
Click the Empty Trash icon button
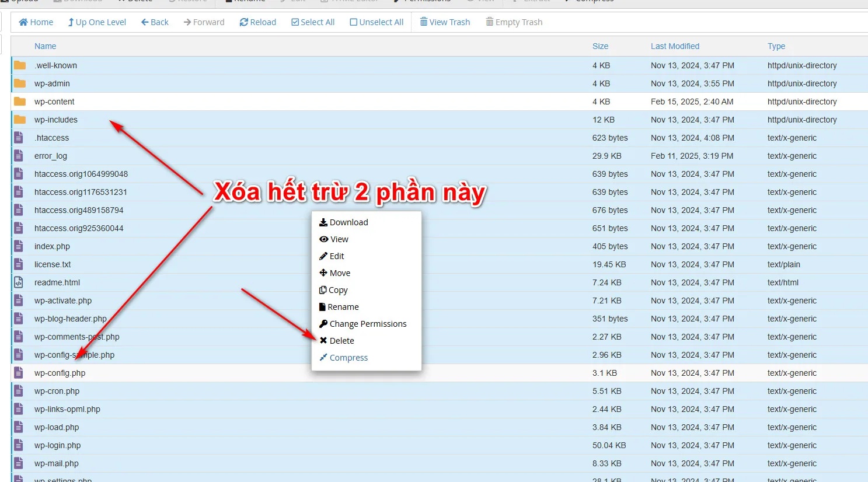pos(490,22)
